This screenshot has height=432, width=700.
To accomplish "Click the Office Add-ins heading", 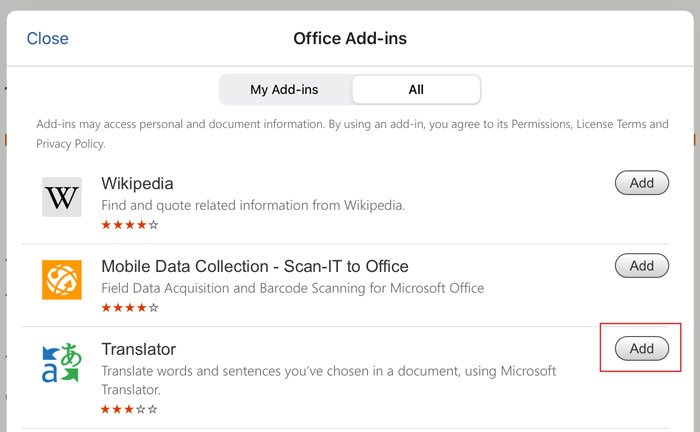I will click(x=350, y=38).
